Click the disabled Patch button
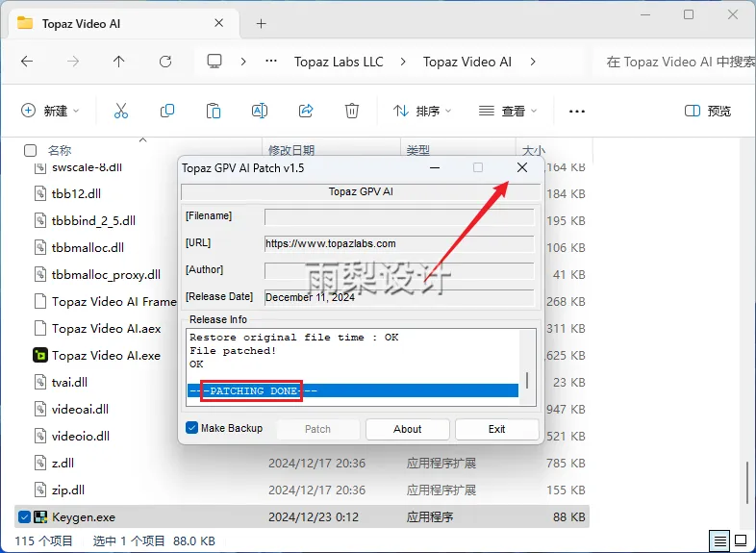 pyautogui.click(x=317, y=429)
